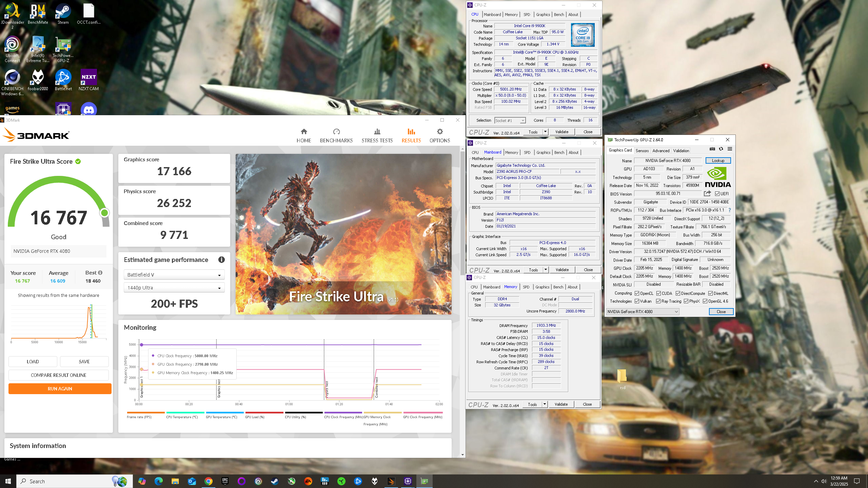Open the RESULTS section in 3DMark
The height and width of the screenshot is (488, 868).
coord(411,136)
